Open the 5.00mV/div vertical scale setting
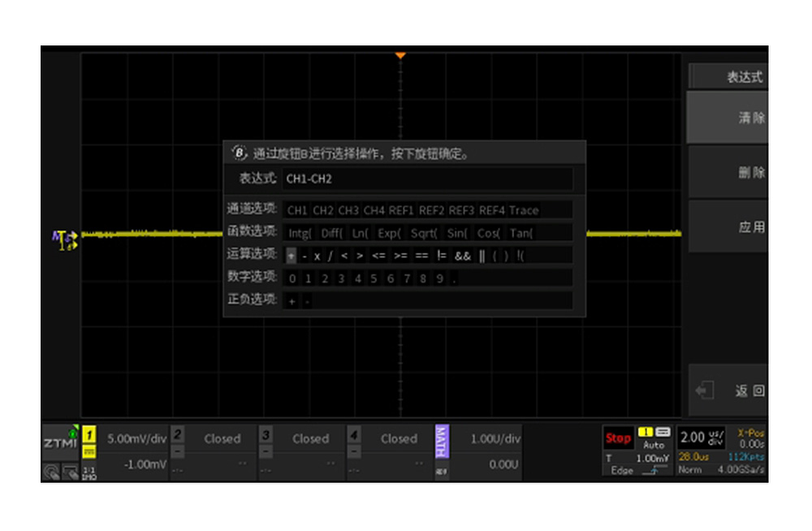 tap(136, 438)
